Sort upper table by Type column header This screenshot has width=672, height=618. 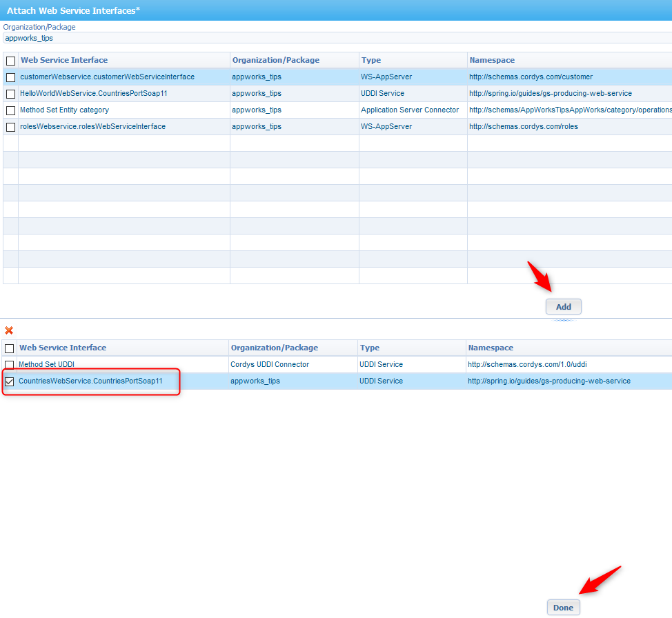coord(371,60)
